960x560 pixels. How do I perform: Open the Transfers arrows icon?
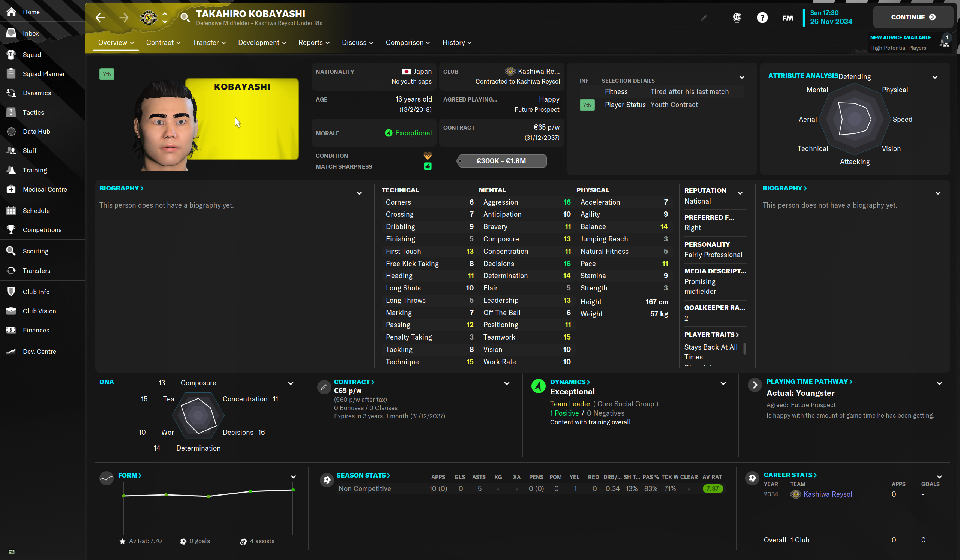tap(11, 270)
